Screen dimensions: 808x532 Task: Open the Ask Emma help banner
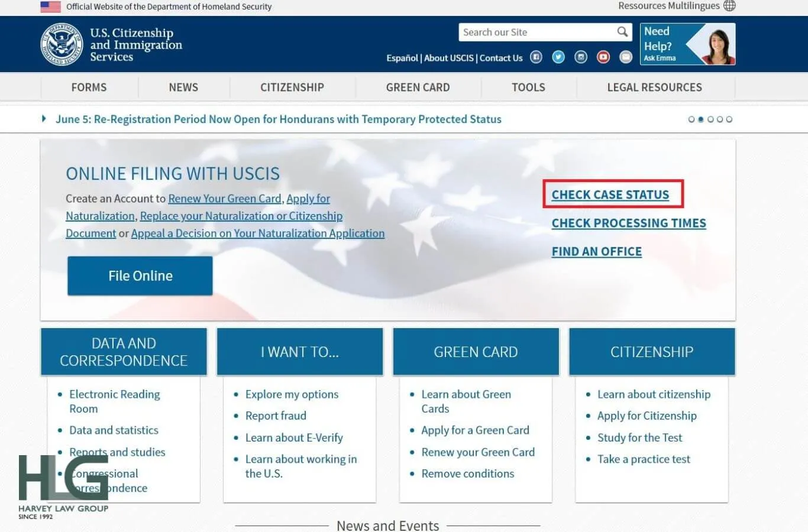(687, 44)
